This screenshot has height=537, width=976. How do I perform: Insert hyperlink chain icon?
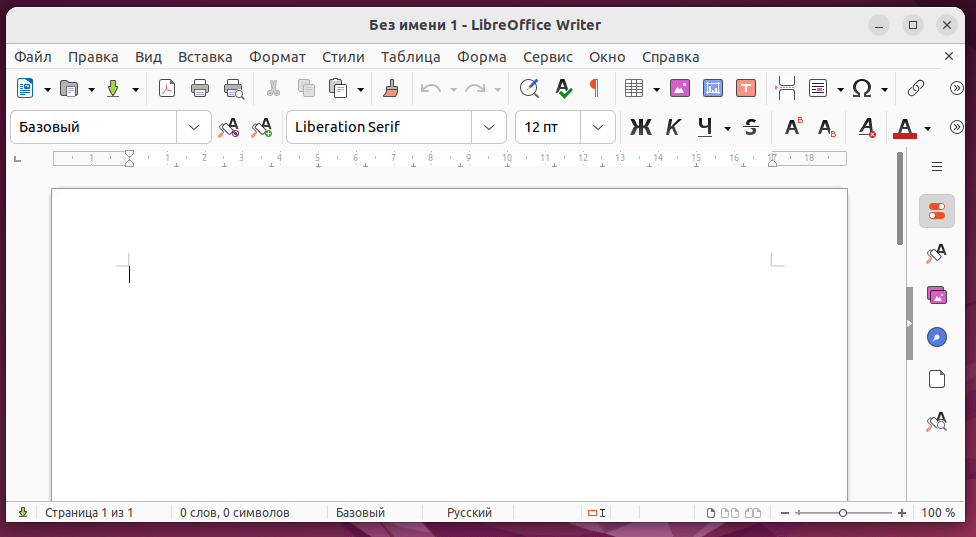point(916,88)
